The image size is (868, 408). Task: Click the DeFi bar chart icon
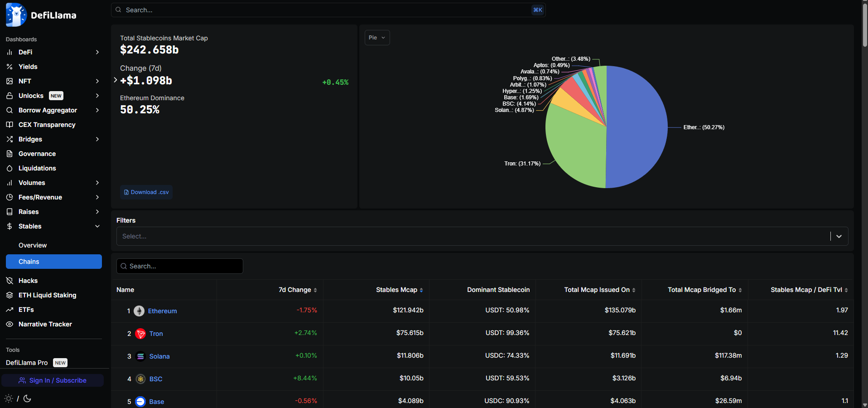pos(10,52)
